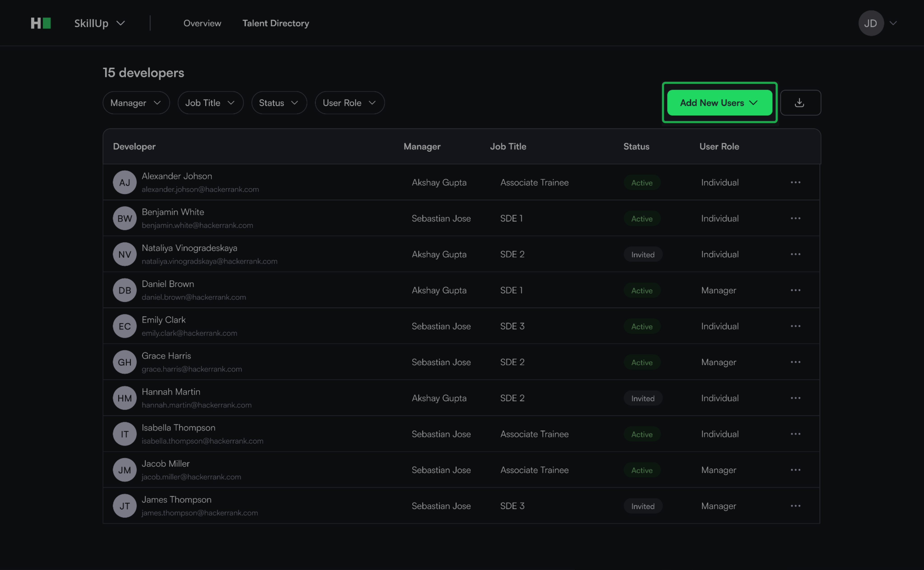
Task: Switch to Talent Directory tab
Action: tap(275, 23)
